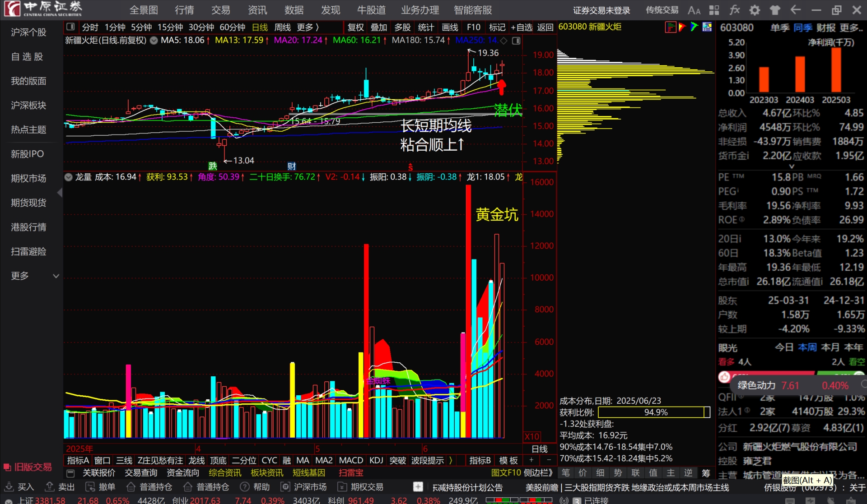Open 指标B indicator selector
Screen dimensions: 867x504
tap(480, 460)
